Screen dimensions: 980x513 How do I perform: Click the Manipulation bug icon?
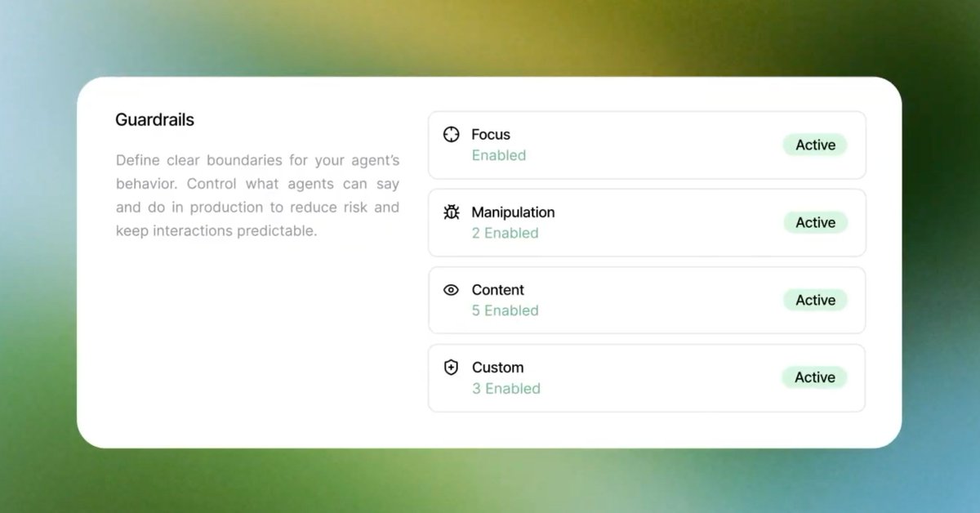click(451, 212)
